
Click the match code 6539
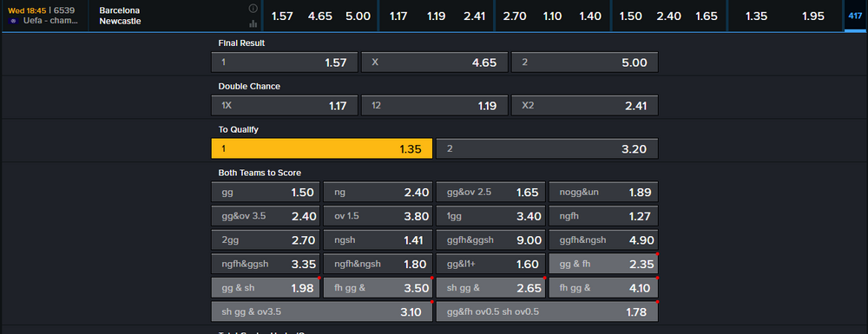pos(64,10)
